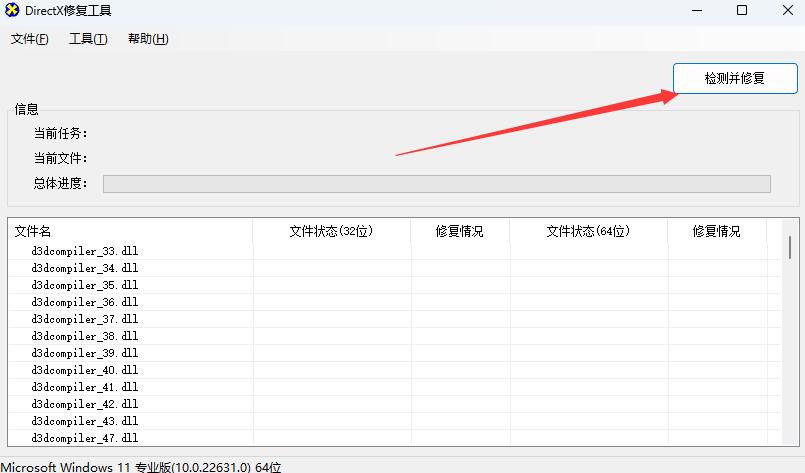The height and width of the screenshot is (473, 805).
Task: Open the 帮助(H) menu
Action: pos(148,39)
